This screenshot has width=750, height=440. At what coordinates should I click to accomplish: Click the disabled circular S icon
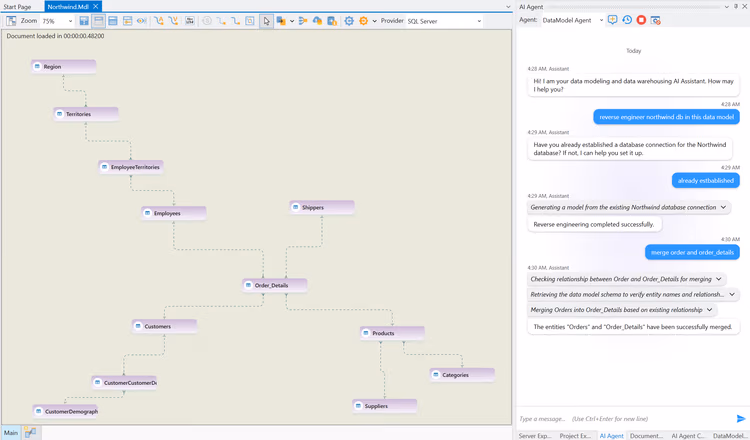pos(207,21)
